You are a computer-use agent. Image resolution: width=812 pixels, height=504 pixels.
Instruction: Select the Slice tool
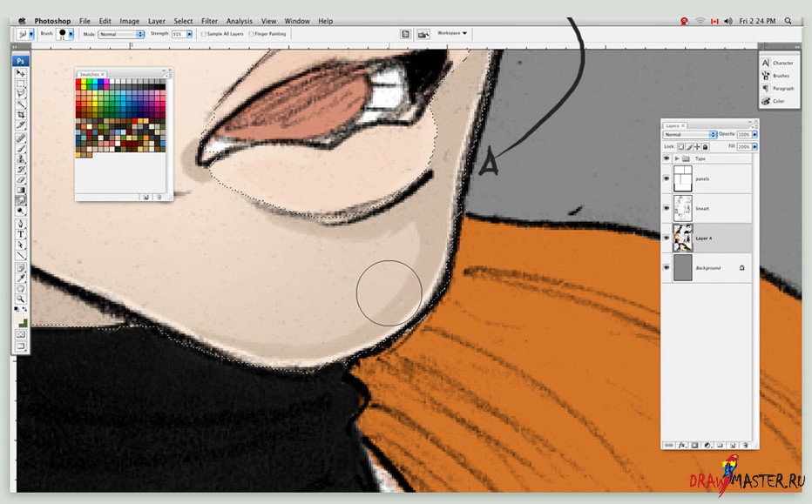[x=21, y=124]
